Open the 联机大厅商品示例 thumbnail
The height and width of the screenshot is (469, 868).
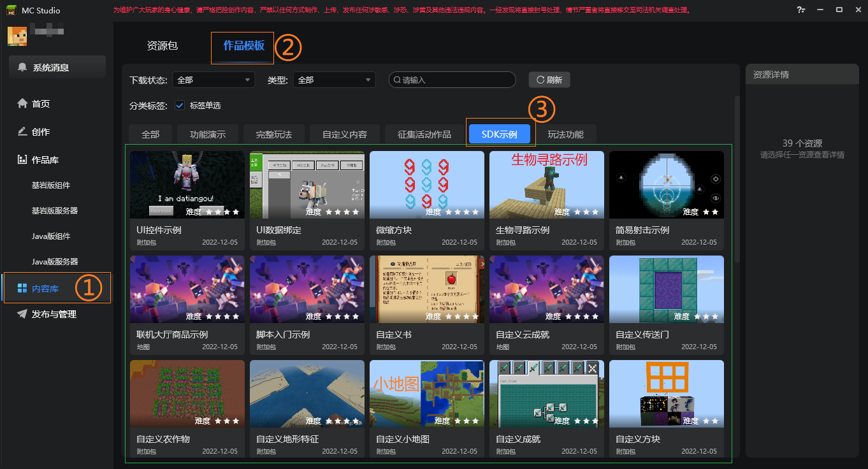tap(187, 289)
